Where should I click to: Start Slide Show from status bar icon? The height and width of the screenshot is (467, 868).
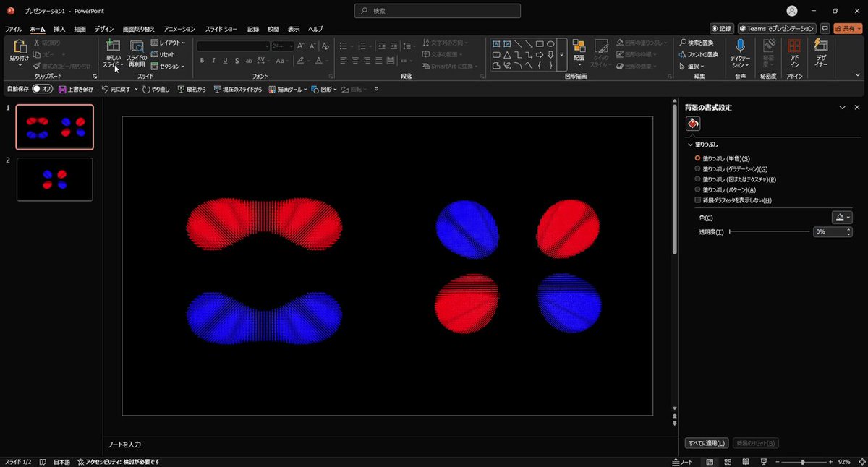[x=762, y=462]
